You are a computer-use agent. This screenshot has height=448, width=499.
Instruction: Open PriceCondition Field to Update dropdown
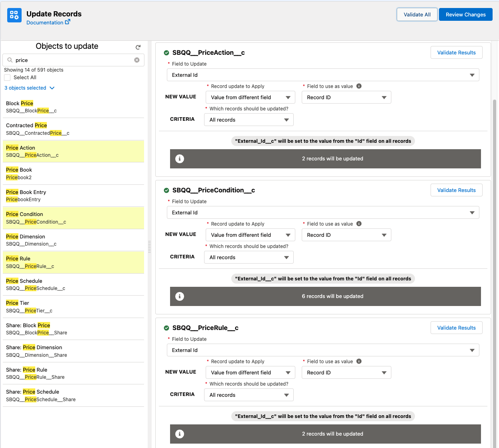(x=323, y=212)
